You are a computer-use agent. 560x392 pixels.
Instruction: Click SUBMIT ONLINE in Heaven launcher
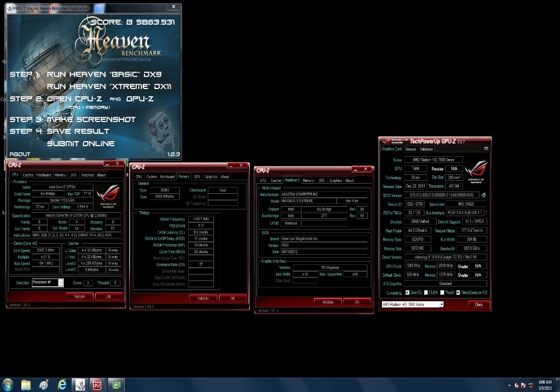click(81, 143)
